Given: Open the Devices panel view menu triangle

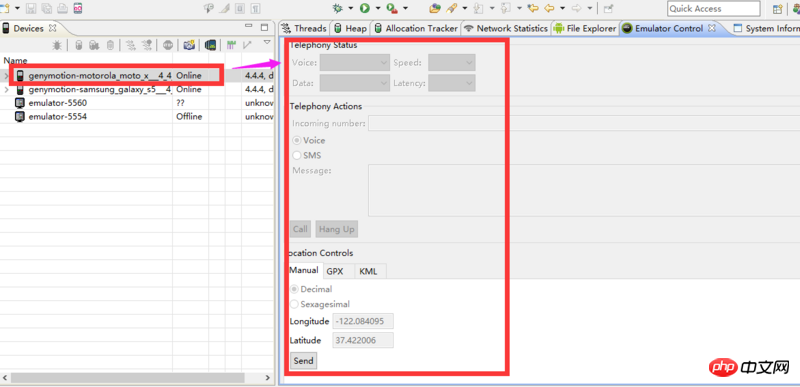Looking at the screenshot, I should click(267, 42).
